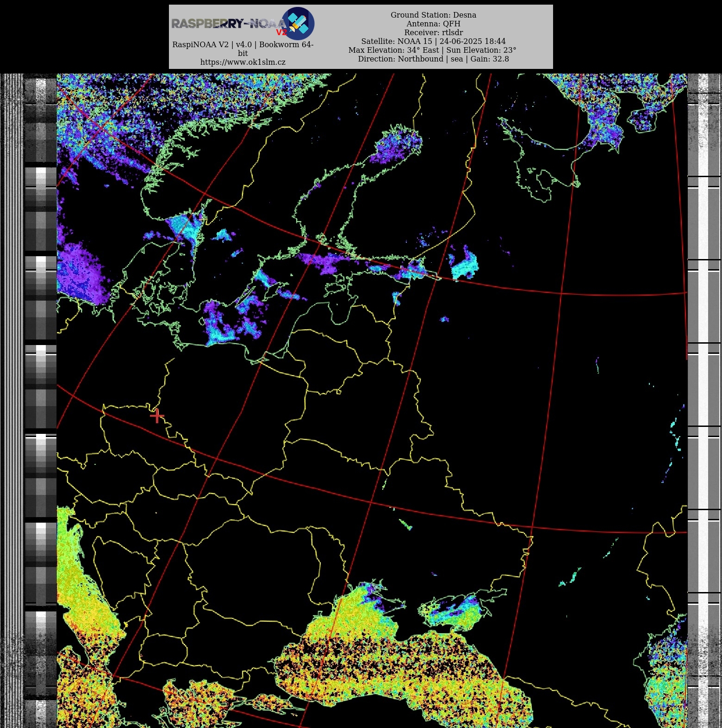Select the 'RaspiNOAA V2 | v4.0 | Bookworm 64-bit' text
Viewport: 722px width, 728px height.
coord(243,49)
